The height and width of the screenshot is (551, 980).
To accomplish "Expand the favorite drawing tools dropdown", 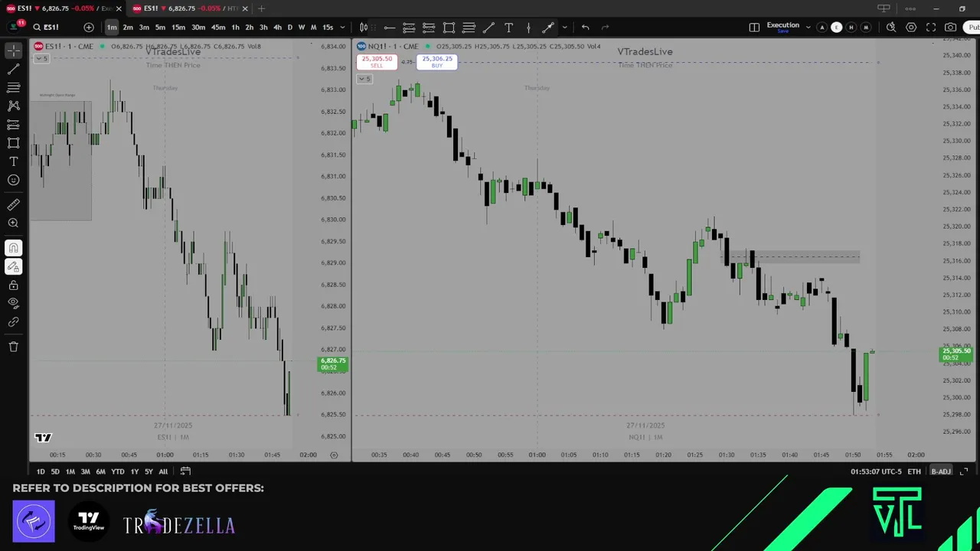I will click(x=565, y=27).
